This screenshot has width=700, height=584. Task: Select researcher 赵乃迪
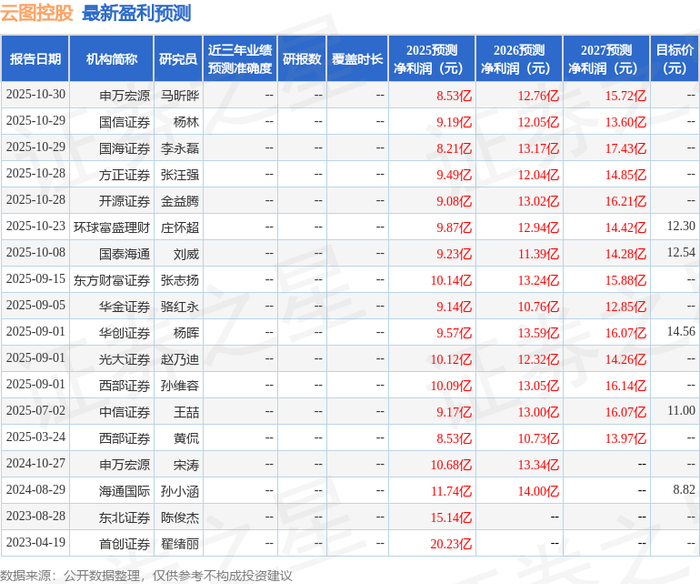click(x=179, y=359)
